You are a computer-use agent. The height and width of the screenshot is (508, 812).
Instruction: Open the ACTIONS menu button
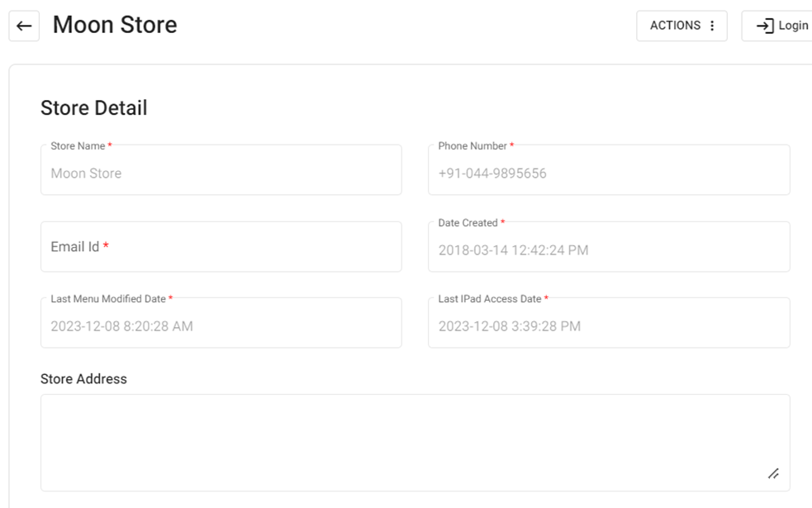(681, 26)
